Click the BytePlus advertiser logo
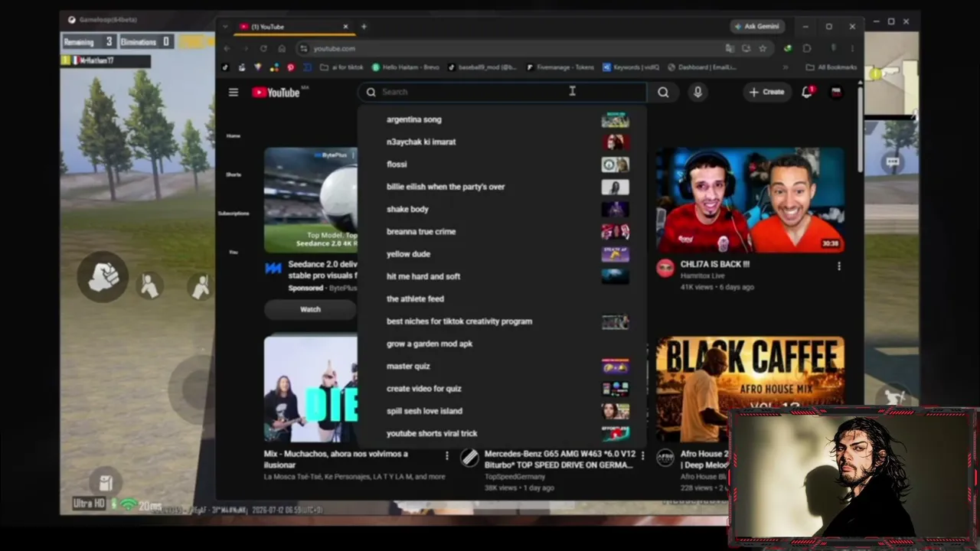The image size is (980, 551). (273, 268)
